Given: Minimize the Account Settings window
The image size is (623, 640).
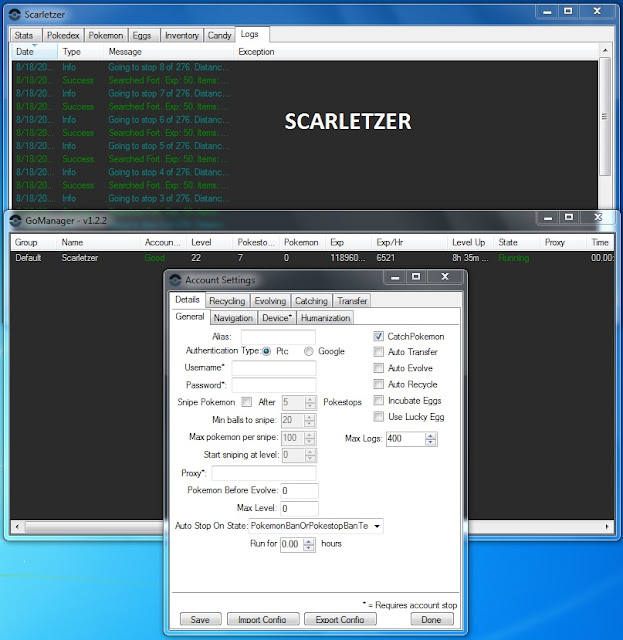Looking at the screenshot, I should coord(395,277).
